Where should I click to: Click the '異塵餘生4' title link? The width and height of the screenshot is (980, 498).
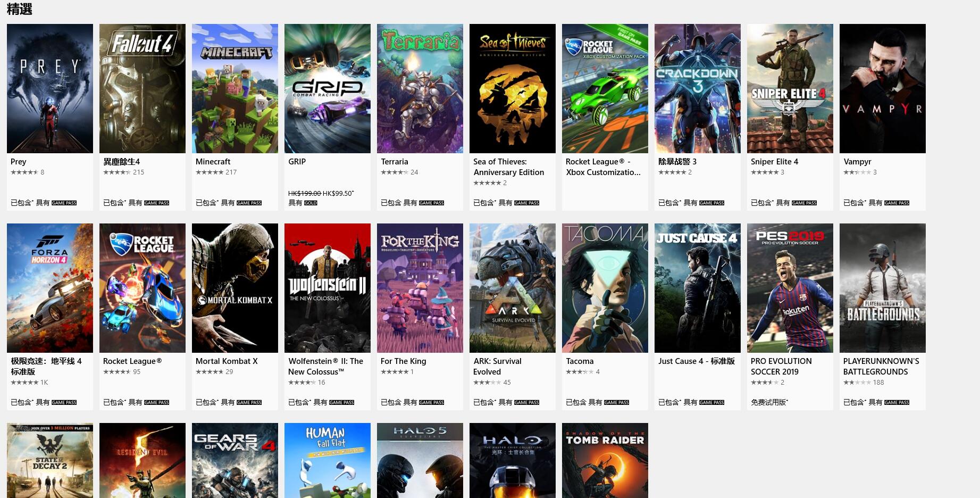click(122, 162)
